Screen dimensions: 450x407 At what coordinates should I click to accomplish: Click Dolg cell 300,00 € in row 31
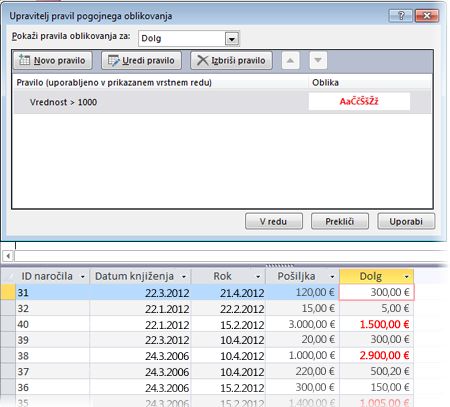(x=376, y=293)
